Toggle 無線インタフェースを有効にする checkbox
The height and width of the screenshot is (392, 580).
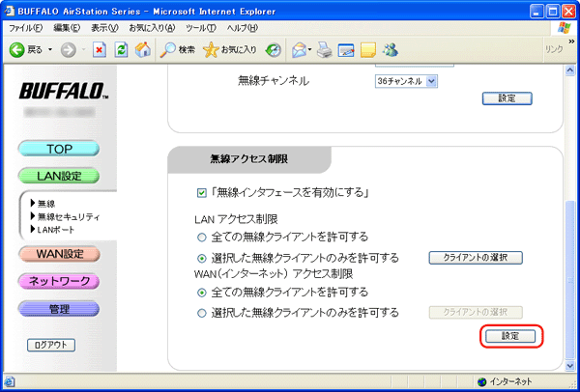[x=202, y=192]
